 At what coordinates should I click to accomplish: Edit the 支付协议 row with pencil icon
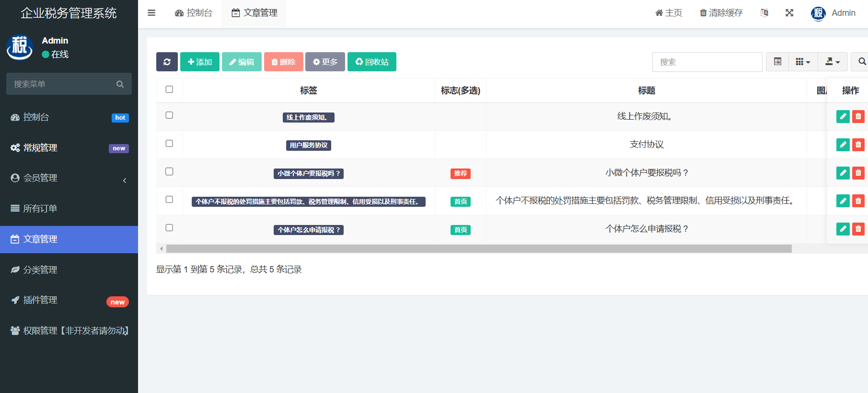(843, 145)
